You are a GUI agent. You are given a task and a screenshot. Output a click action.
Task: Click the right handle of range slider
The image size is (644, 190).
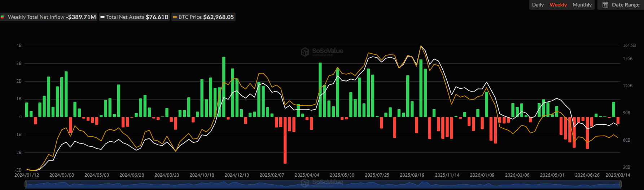[x=621, y=184]
